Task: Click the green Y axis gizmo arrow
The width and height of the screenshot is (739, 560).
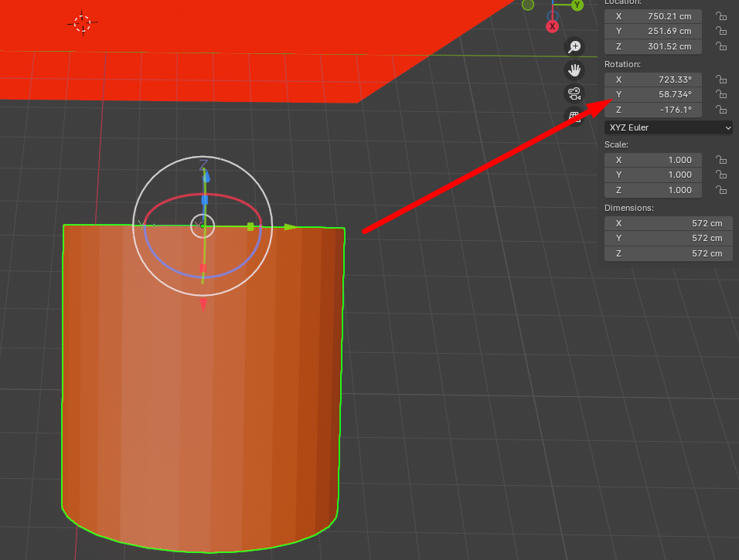Action: click(291, 227)
